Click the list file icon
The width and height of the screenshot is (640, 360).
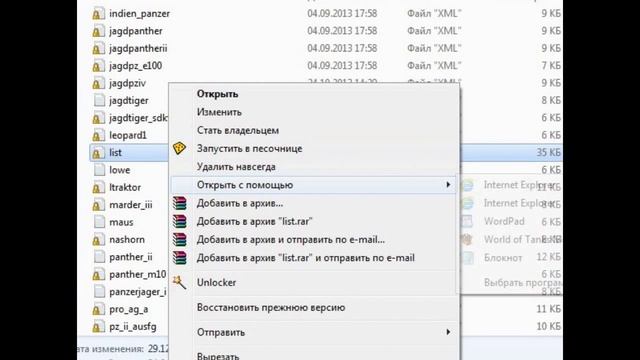98,153
